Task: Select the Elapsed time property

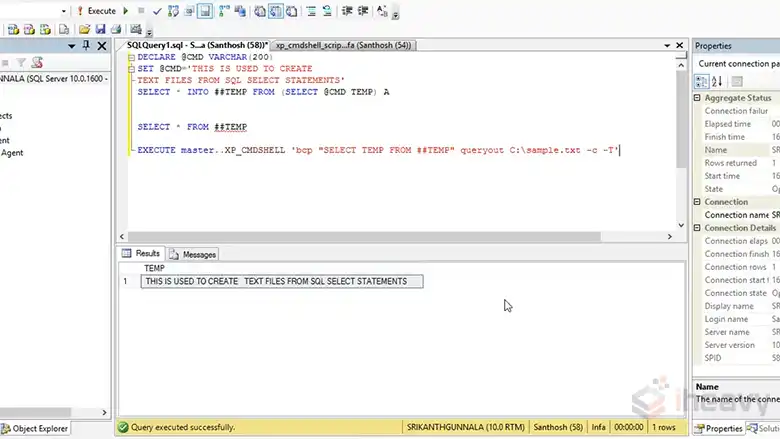Action: 741,124
